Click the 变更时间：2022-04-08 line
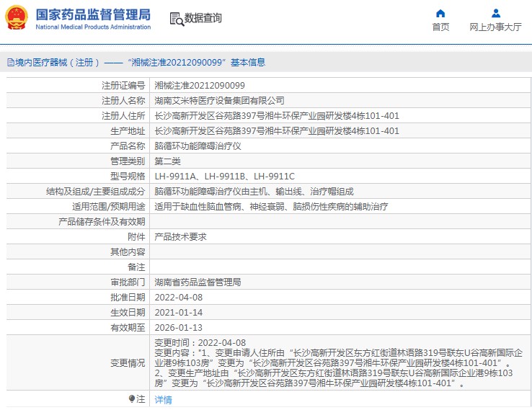The image size is (532, 410). 200,343
